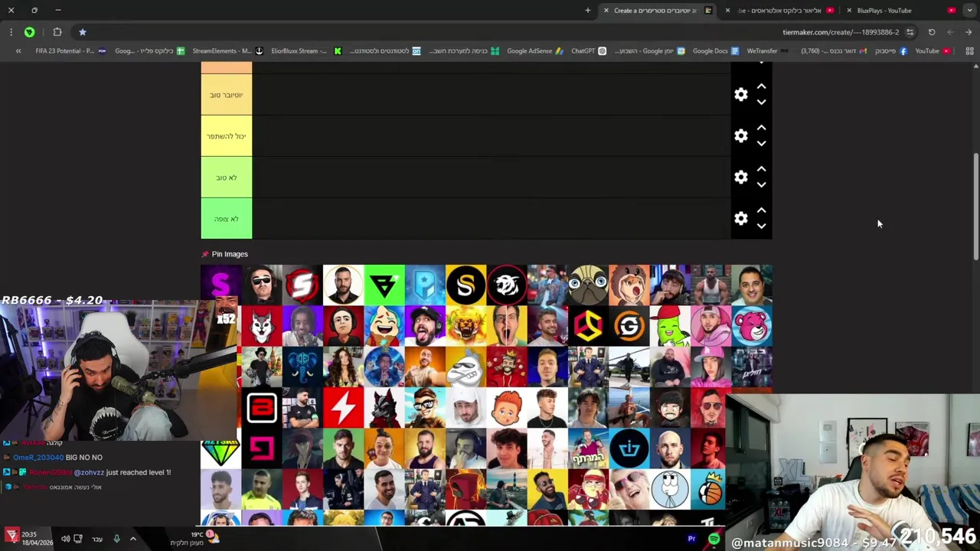
Task: Expand the bookmarks bar overflow chevron
Action: [x=18, y=51]
